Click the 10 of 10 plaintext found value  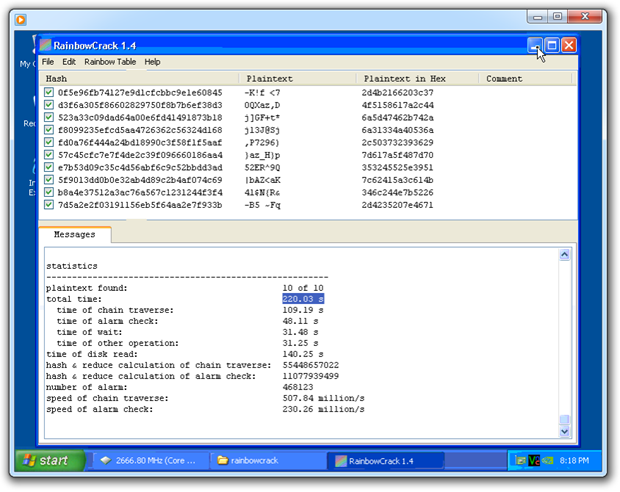[x=303, y=288]
